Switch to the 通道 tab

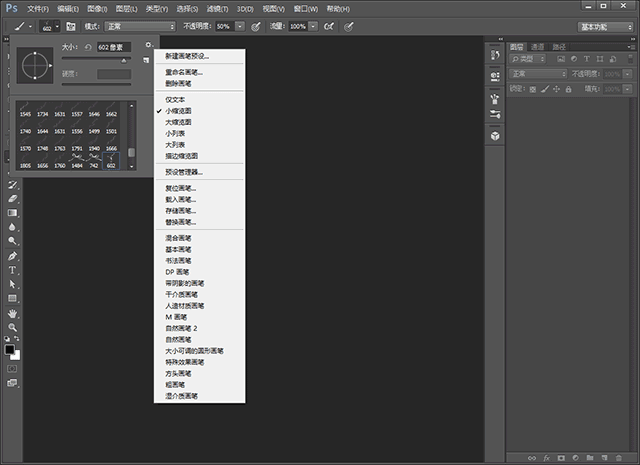point(537,46)
